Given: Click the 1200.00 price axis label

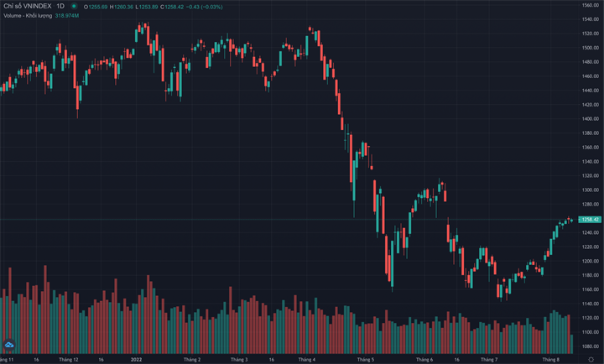Looking at the screenshot, I should [x=591, y=261].
